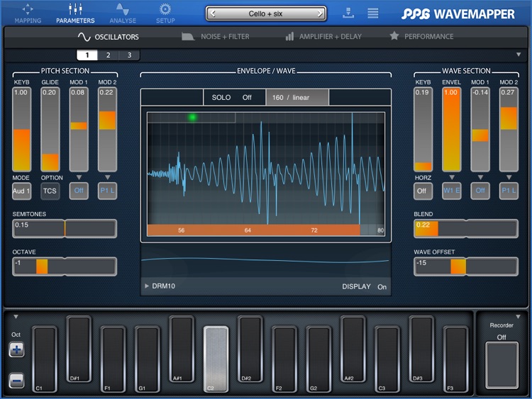Screen dimensions: 532x399
Task: Click pitch MOD 2 source P1 L button
Action: click(x=107, y=191)
